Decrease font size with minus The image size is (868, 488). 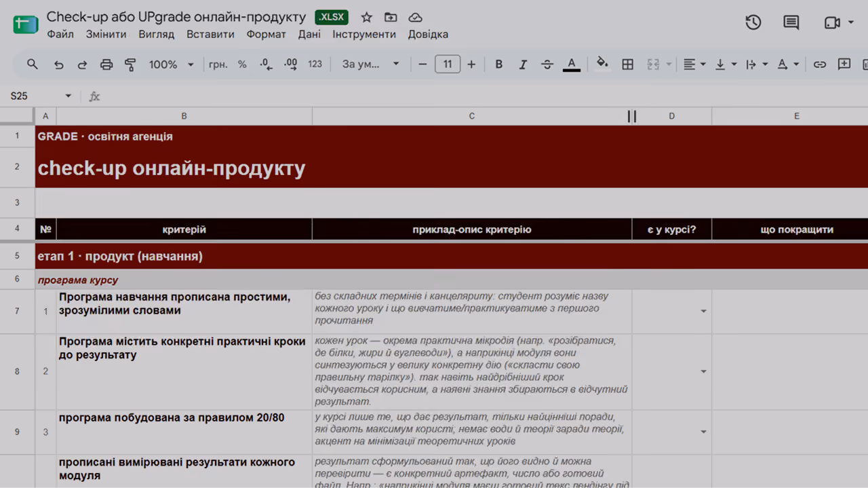[x=422, y=64]
